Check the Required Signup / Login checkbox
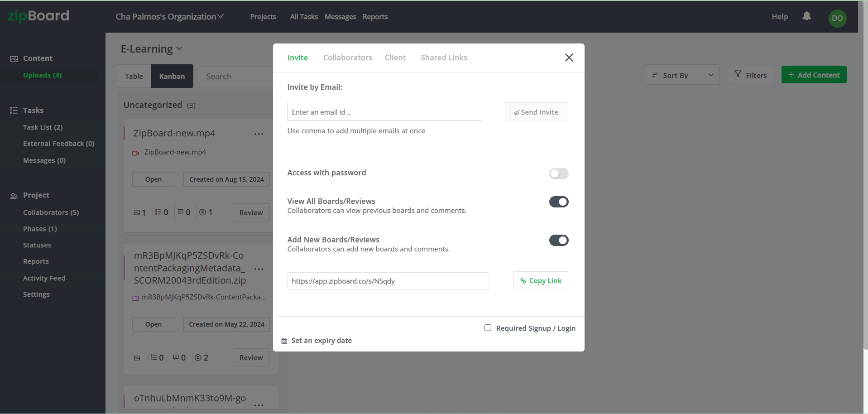Viewport: 868px width, 414px height. click(x=488, y=327)
